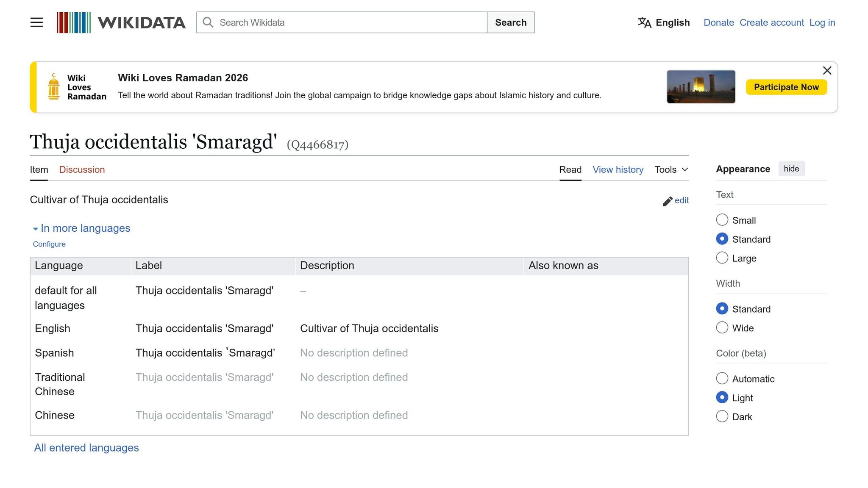Show All entered languages

86,448
